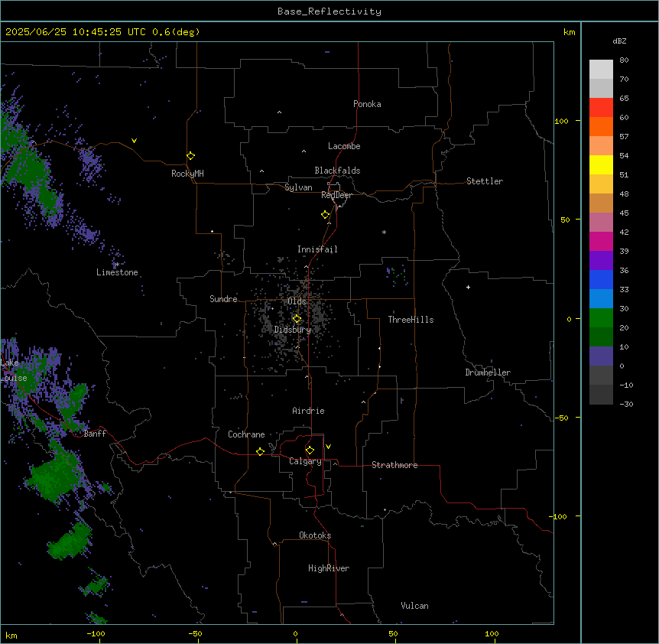Image resolution: width=659 pixels, height=644 pixels.
Task: Click the Olds city label
Action: 297,301
